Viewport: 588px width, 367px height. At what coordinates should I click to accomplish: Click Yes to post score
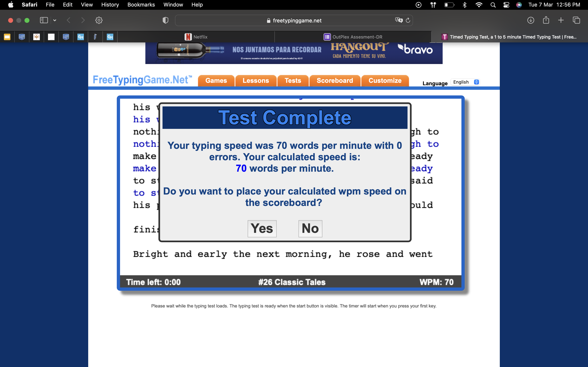pos(262,228)
